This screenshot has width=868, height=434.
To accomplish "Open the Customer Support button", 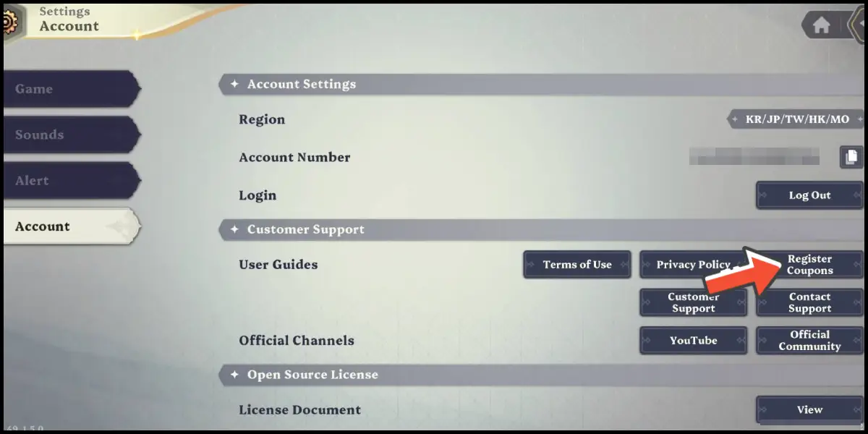I will pyautogui.click(x=693, y=303).
